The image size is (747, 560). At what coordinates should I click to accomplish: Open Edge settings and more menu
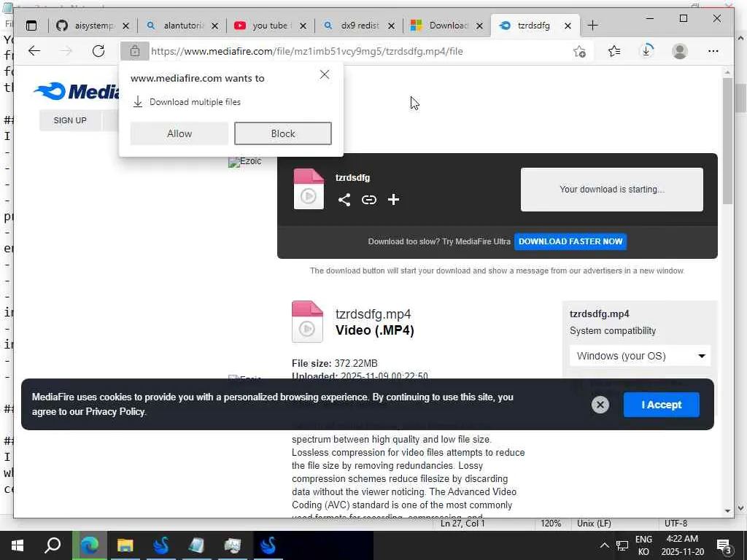713,51
